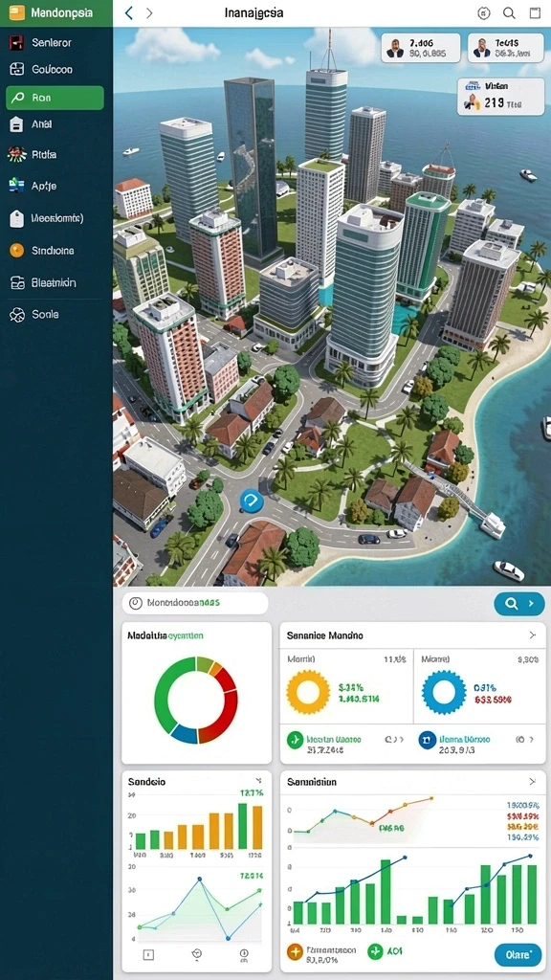The width and height of the screenshot is (551, 980).
Task: Select the Coulocoo sidebar entry
Action: coord(52,70)
